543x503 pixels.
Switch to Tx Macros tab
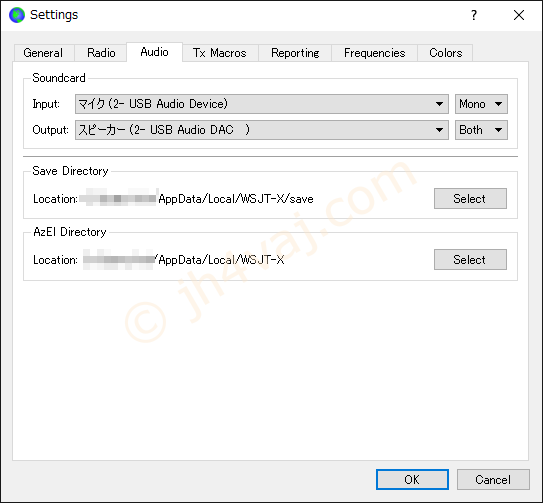coord(220,53)
